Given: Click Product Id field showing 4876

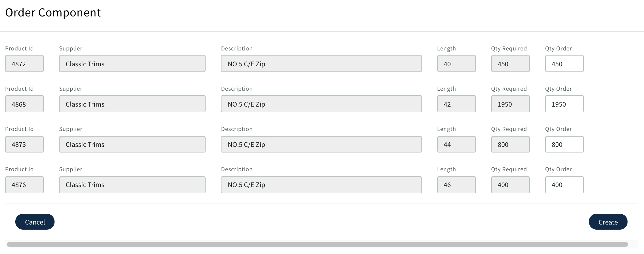Looking at the screenshot, I should [x=24, y=185].
